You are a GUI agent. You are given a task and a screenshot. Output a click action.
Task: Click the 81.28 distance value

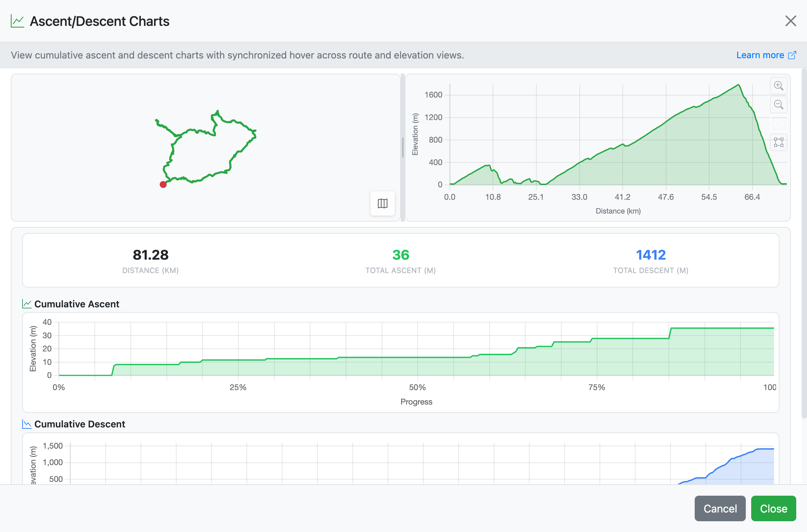151,255
